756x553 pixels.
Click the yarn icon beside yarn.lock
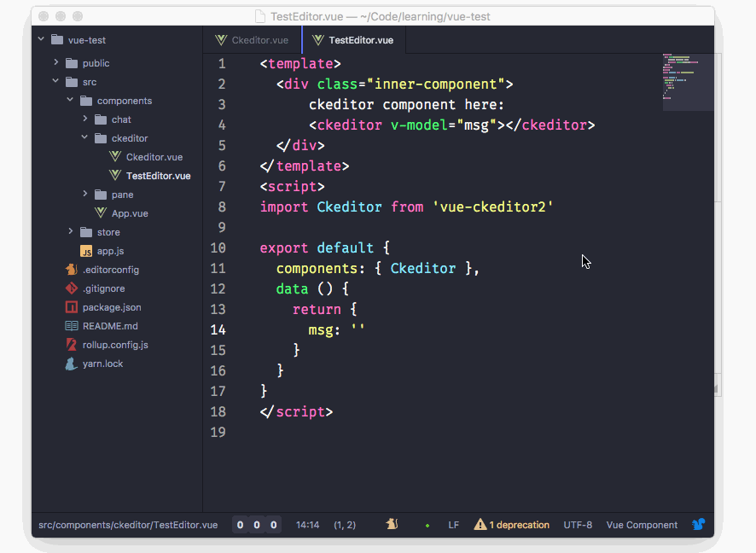(x=72, y=364)
